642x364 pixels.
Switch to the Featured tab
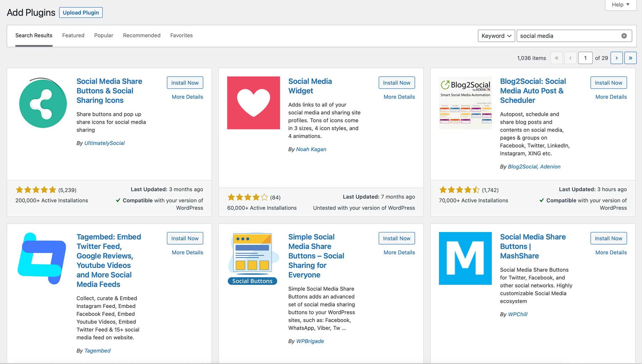[73, 35]
